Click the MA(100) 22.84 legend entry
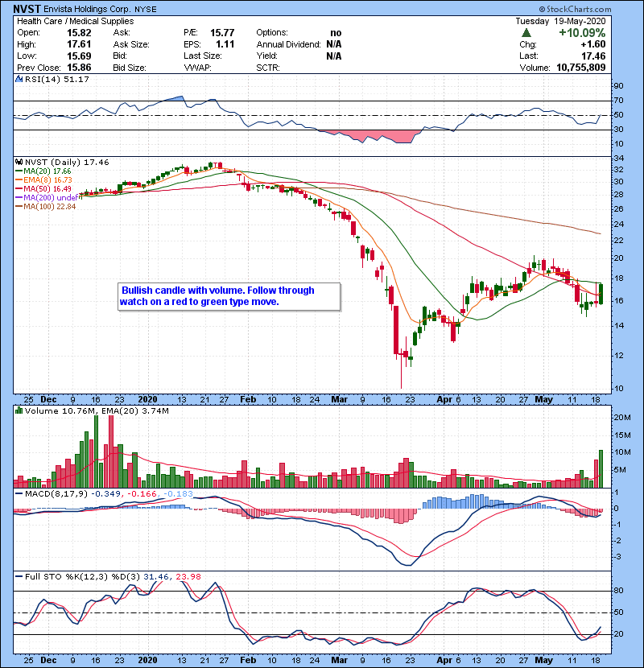 [x=46, y=206]
